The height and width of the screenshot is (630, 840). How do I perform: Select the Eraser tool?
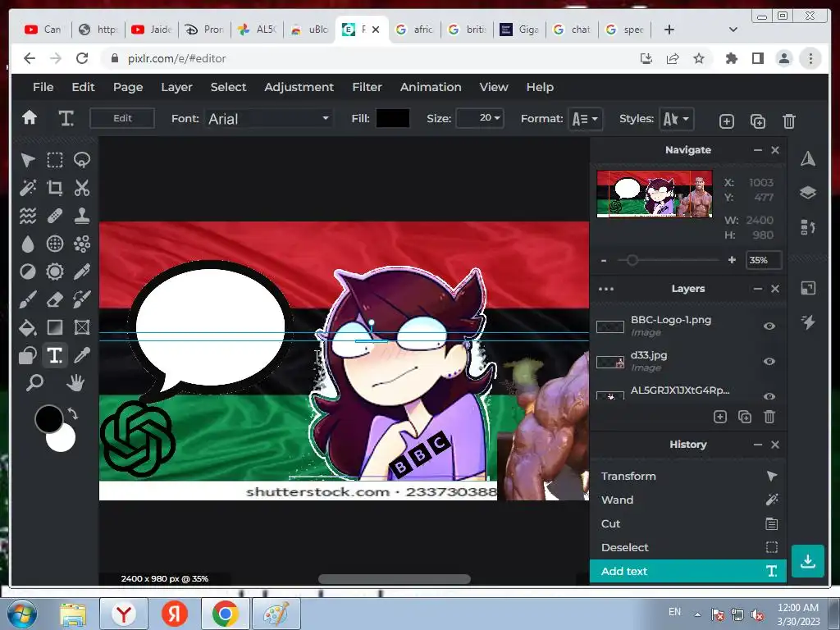coord(55,299)
